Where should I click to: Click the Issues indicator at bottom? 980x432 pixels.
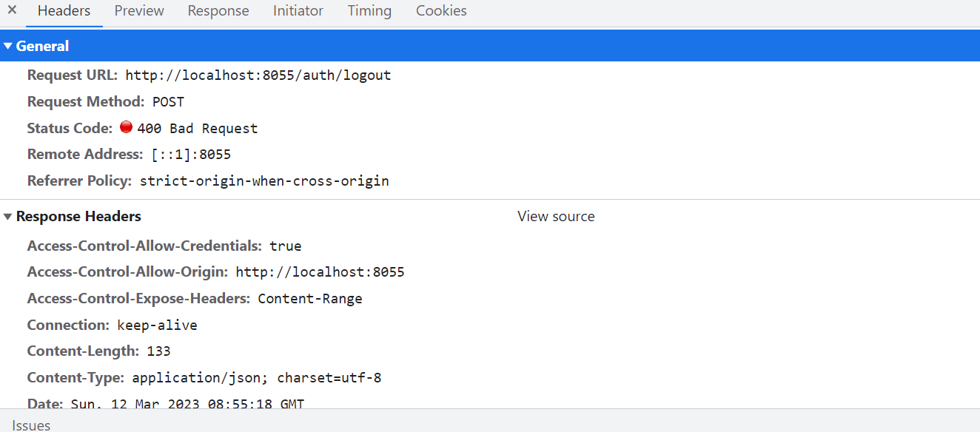coord(31,425)
